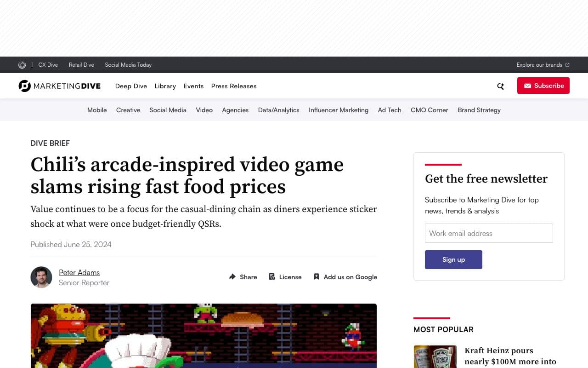
Task: Click the Get the free newsletter heading
Action: pyautogui.click(x=486, y=178)
